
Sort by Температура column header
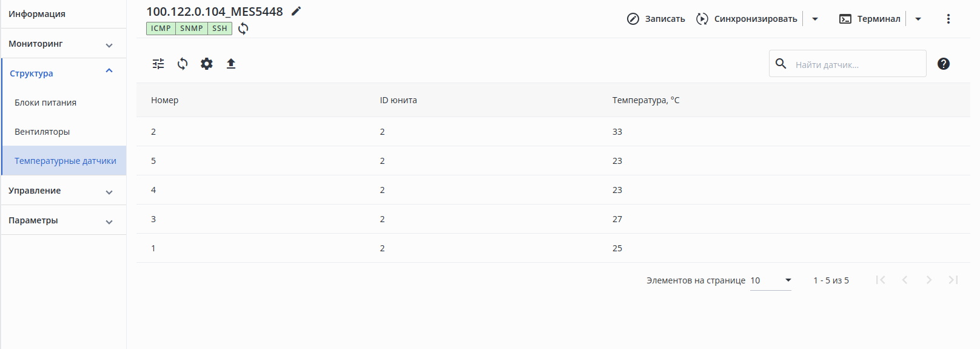[645, 100]
